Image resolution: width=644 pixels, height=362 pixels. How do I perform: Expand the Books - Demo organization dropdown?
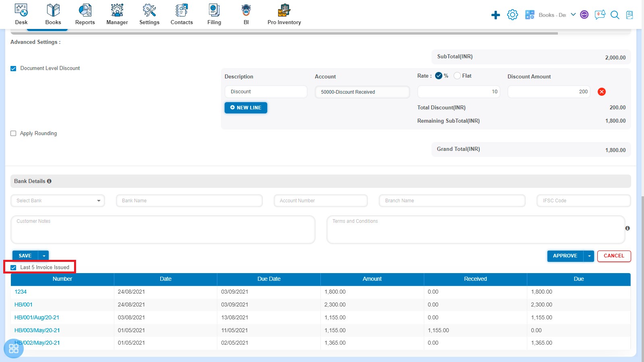pos(573,14)
